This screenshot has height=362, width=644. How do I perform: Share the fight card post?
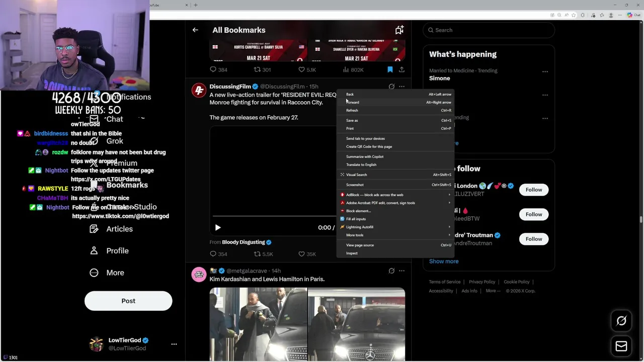[401, 69]
